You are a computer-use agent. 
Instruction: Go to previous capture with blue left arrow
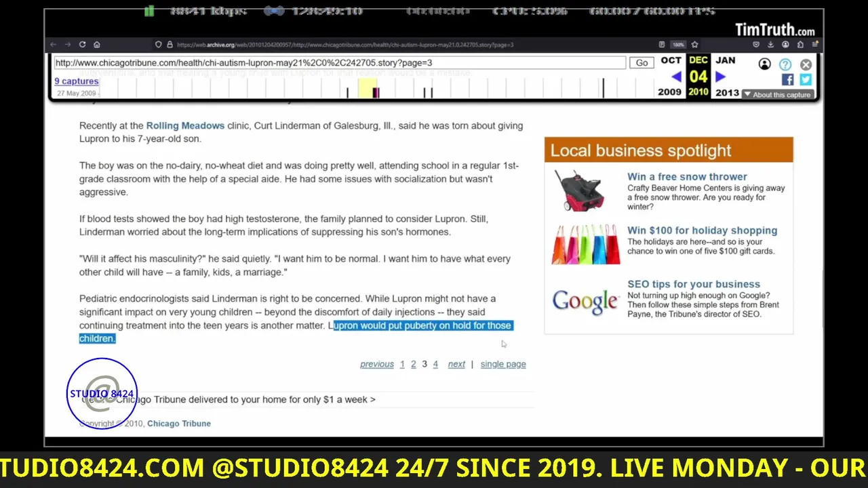(x=676, y=77)
